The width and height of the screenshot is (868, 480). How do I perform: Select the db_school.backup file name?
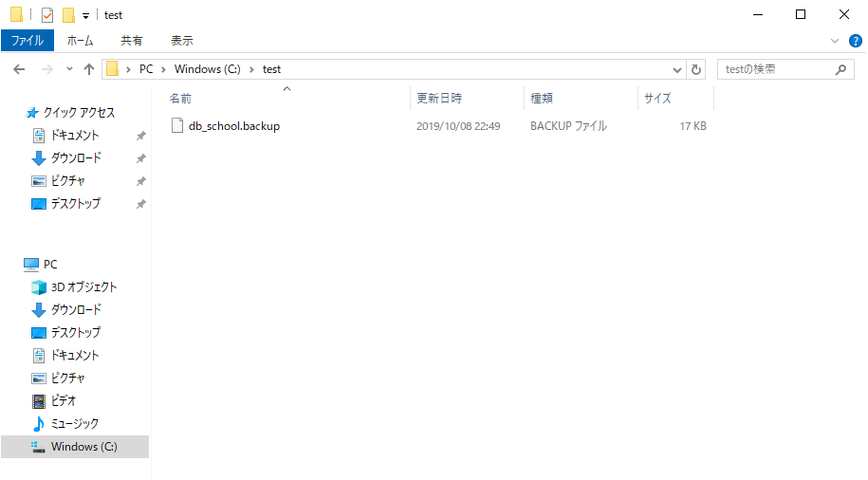[x=234, y=126]
